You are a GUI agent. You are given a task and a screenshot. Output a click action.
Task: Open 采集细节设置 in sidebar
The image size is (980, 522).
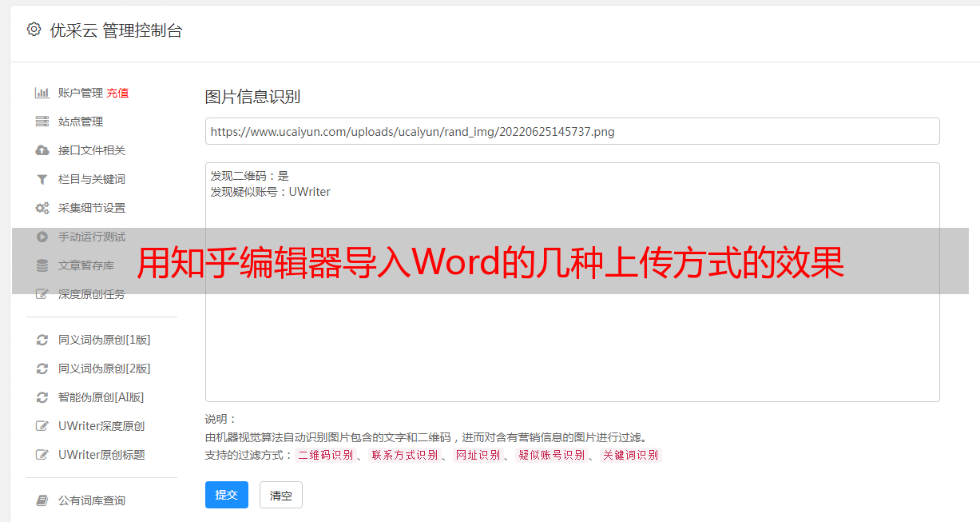click(92, 208)
